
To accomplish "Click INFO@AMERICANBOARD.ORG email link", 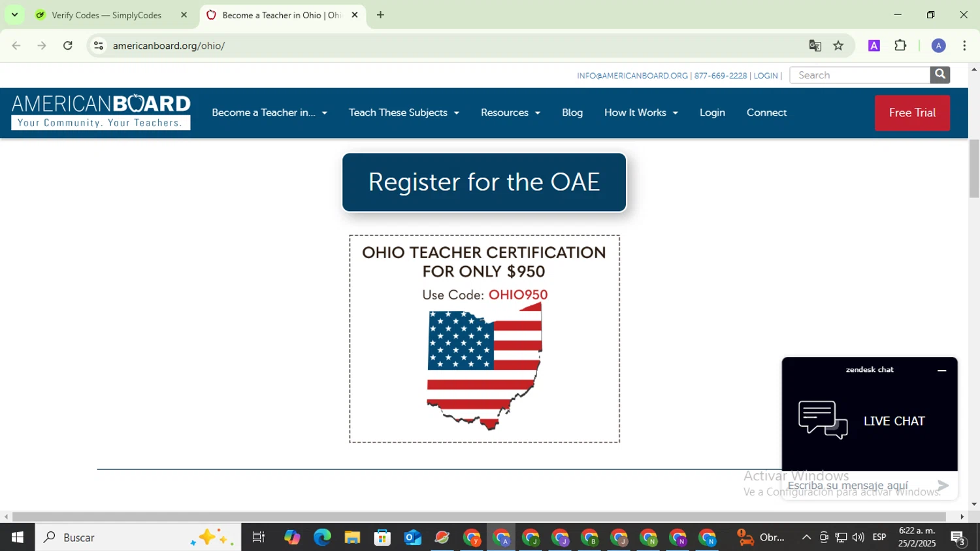I will (x=632, y=76).
